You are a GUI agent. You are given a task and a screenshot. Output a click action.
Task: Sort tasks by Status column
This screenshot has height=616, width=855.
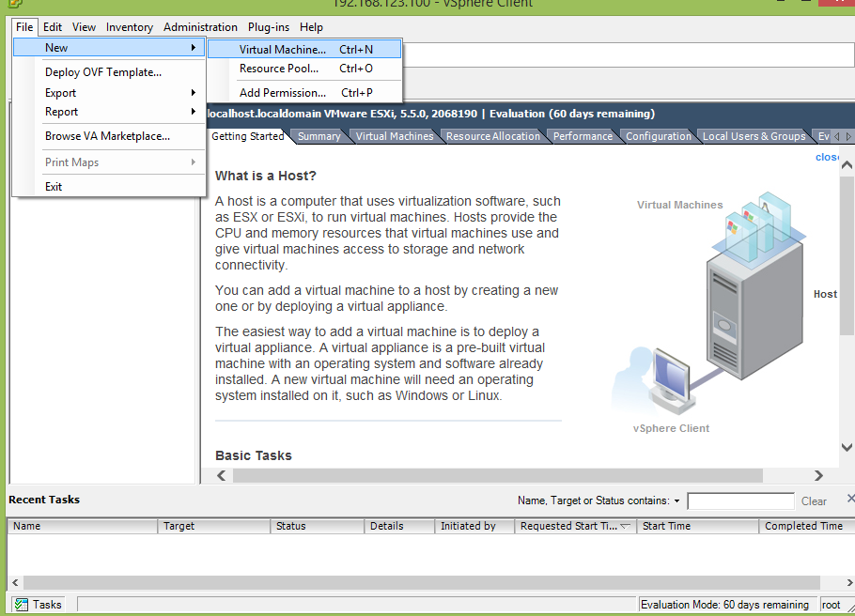tap(318, 526)
